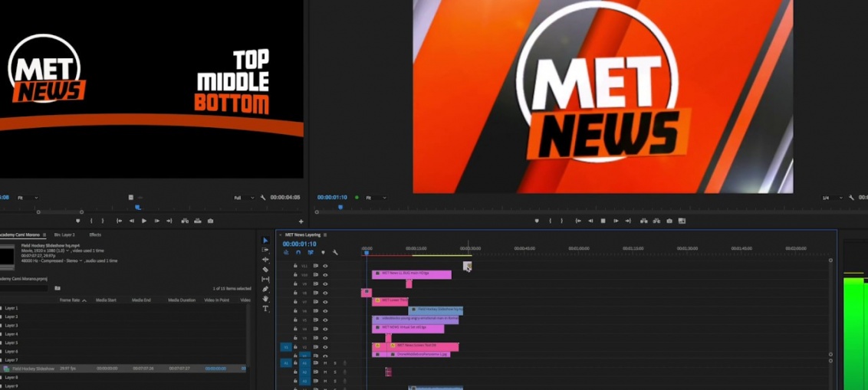The height and width of the screenshot is (390, 868).
Task: Click Media Duration column header
Action: (x=182, y=300)
